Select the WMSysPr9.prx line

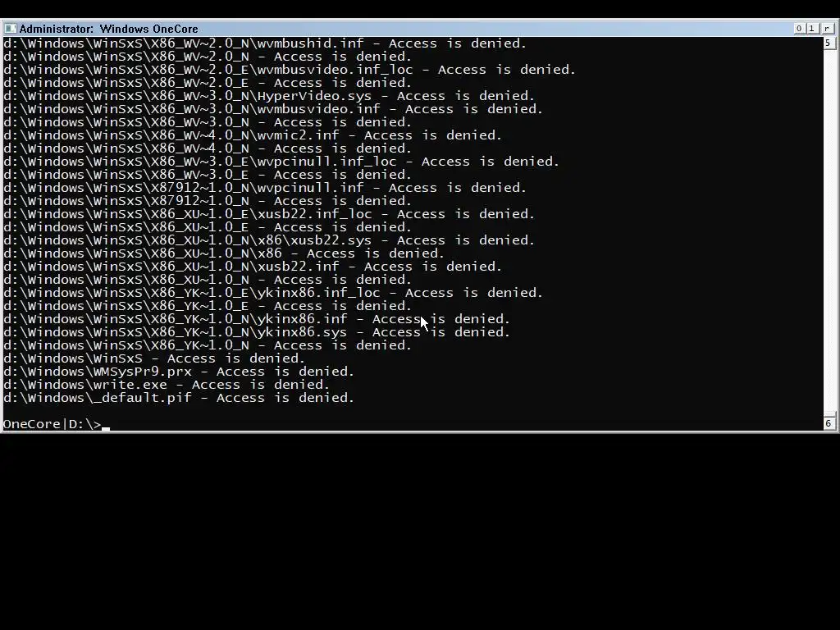pos(179,372)
